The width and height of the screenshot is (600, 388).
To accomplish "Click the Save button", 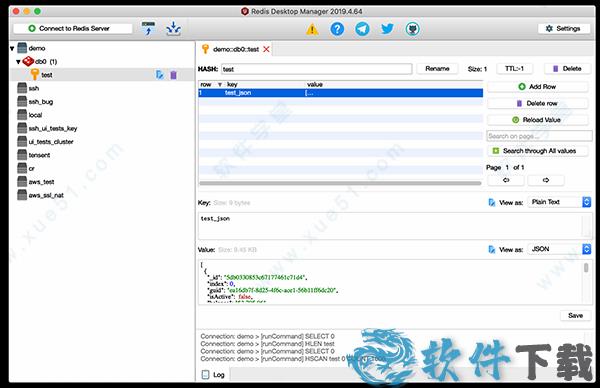I will pyautogui.click(x=575, y=316).
